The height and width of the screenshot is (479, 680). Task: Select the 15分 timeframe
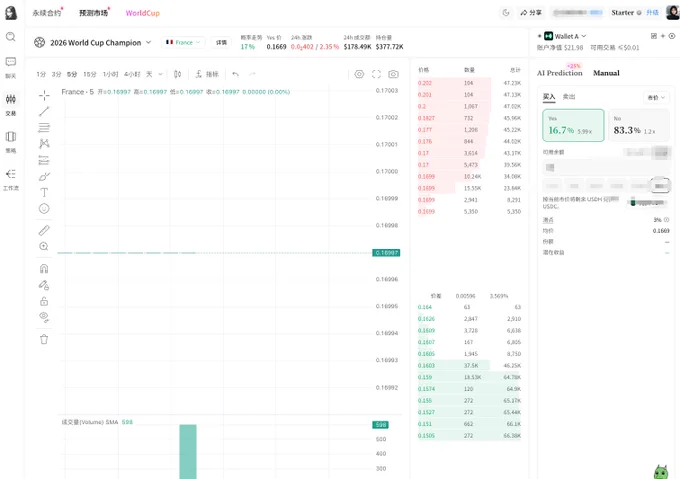pyautogui.click(x=90, y=74)
